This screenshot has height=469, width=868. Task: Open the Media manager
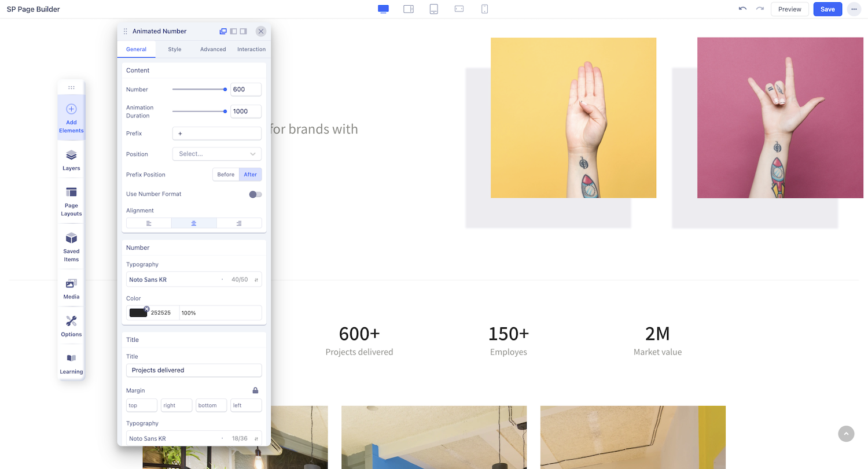71,289
